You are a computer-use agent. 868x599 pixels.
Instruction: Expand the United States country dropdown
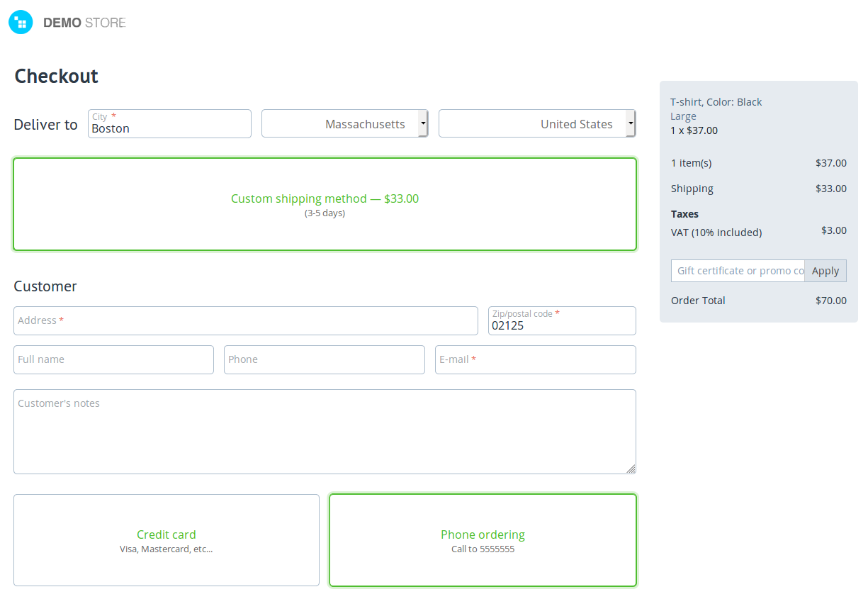(x=536, y=123)
